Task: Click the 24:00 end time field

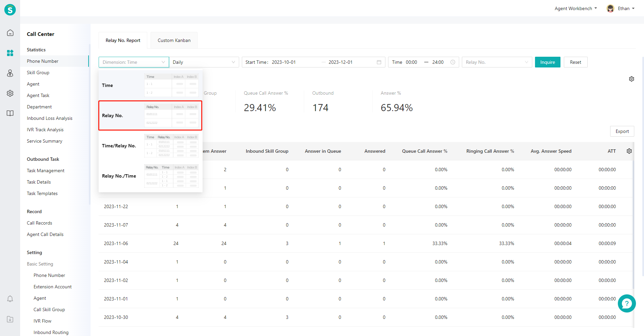Action: (x=438, y=62)
